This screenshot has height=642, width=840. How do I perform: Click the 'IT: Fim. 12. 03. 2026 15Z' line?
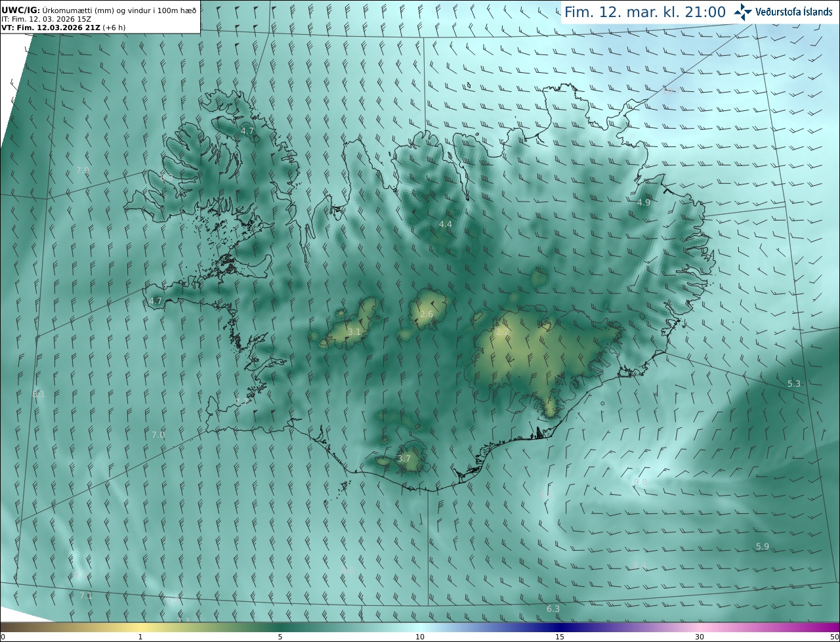[x=45, y=19]
